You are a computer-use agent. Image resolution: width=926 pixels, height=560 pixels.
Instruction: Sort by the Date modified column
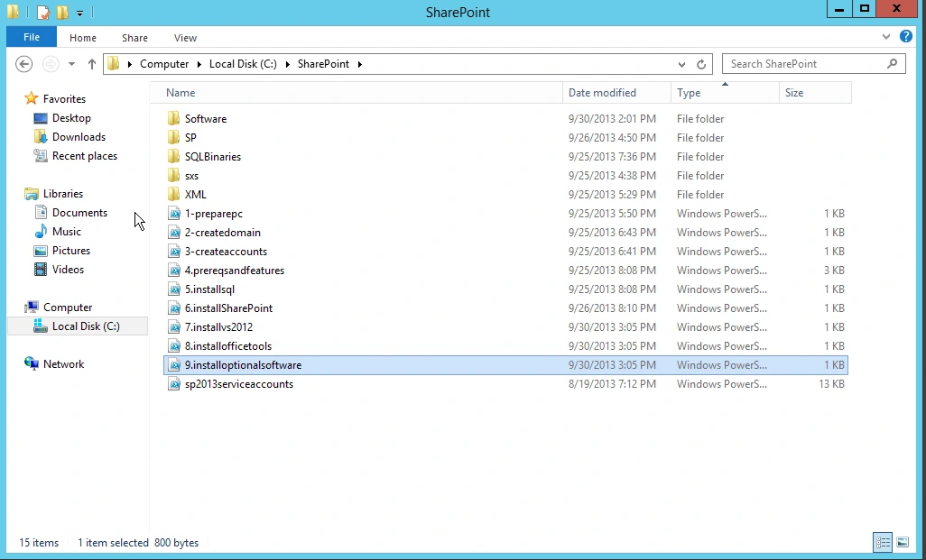coord(616,93)
